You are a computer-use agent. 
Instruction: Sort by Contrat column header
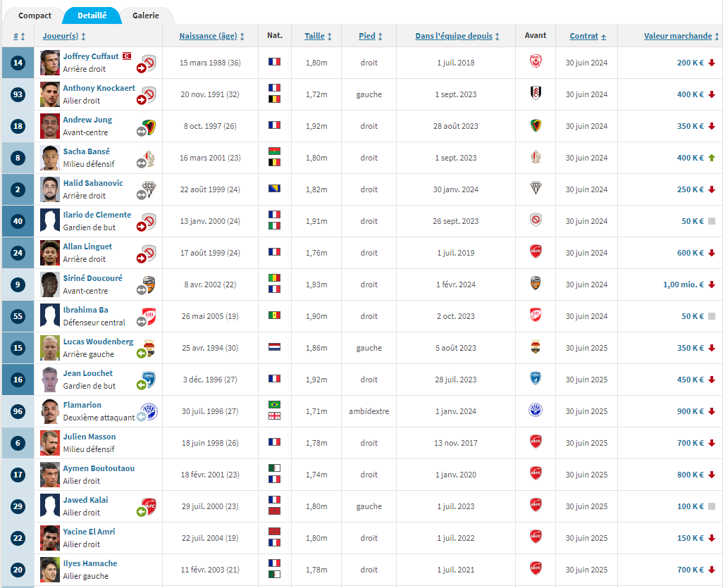coord(588,36)
